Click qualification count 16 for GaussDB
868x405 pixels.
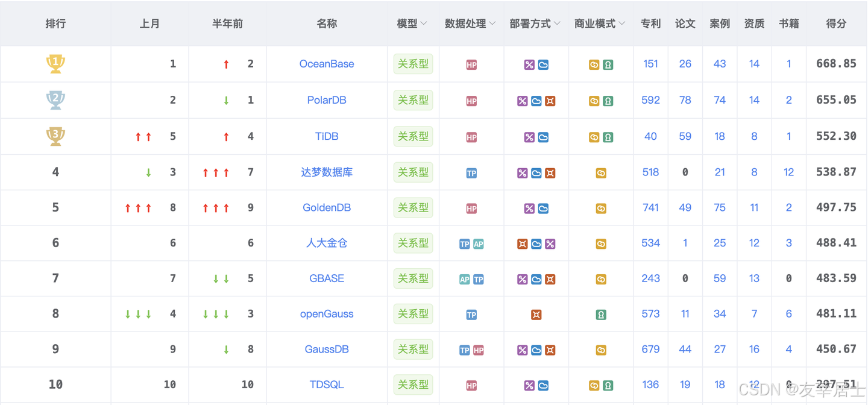(754, 350)
